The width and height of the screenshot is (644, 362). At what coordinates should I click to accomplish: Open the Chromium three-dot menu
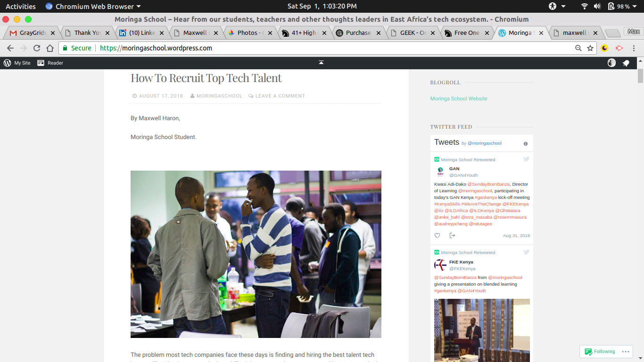[634, 48]
